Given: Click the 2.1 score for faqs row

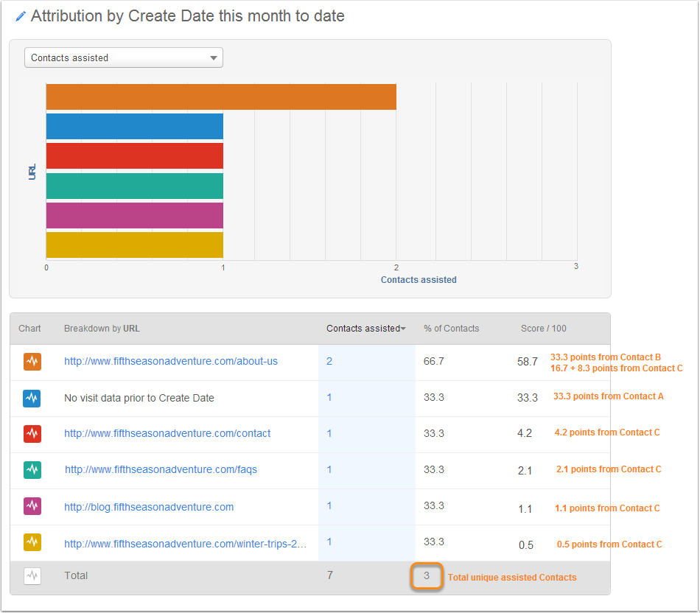Looking at the screenshot, I should pos(525,471).
